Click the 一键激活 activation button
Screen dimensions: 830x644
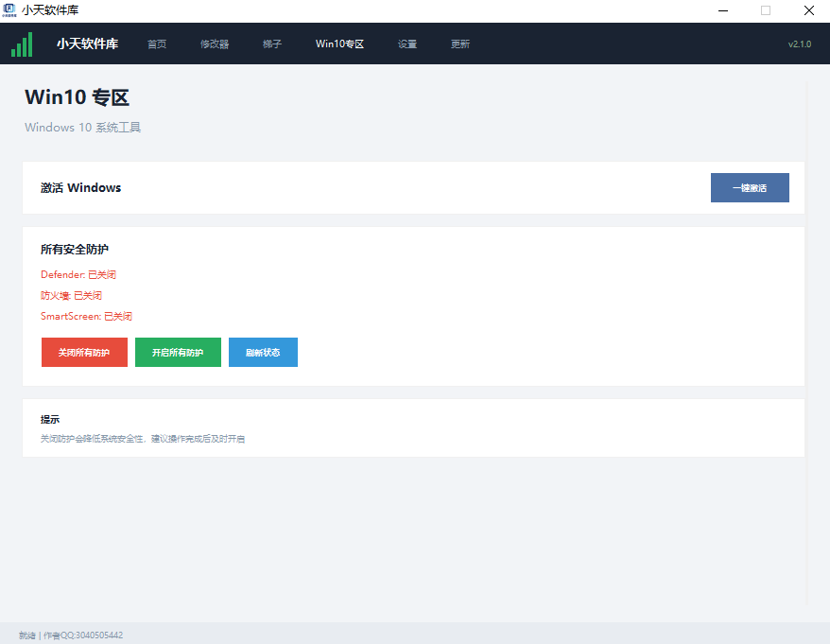coord(750,187)
